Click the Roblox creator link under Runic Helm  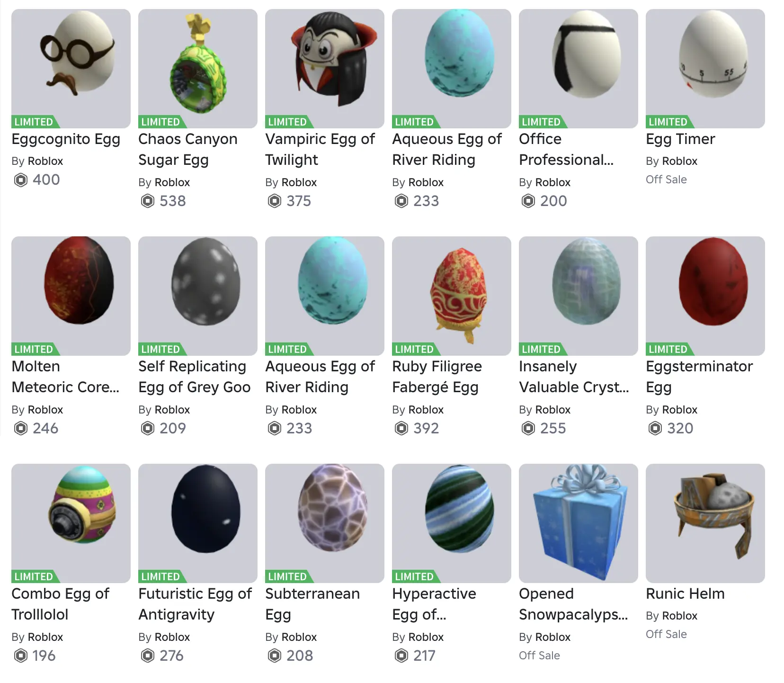tap(679, 616)
